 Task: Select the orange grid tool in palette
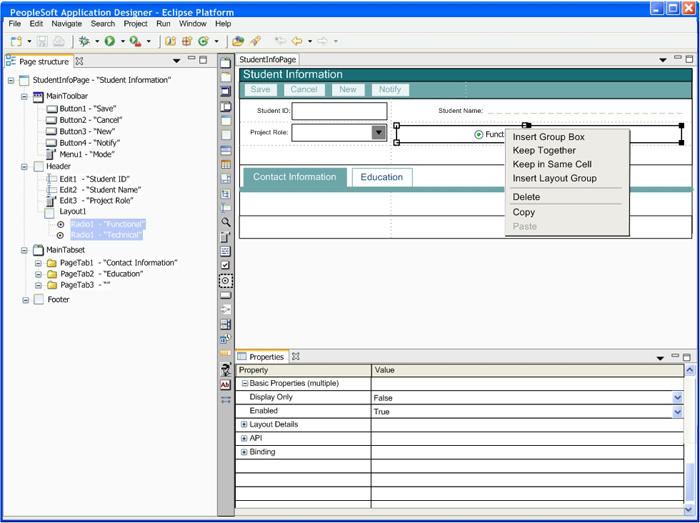pos(226,165)
